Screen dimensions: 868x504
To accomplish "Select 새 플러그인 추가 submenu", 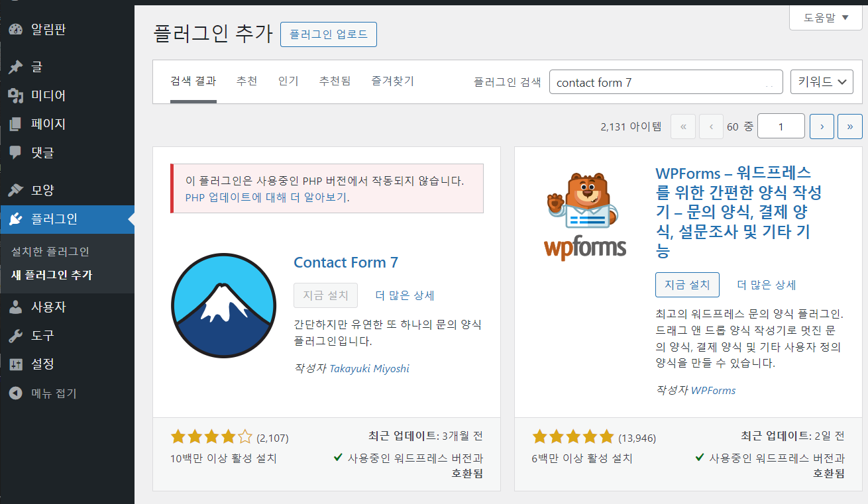I will [52, 275].
